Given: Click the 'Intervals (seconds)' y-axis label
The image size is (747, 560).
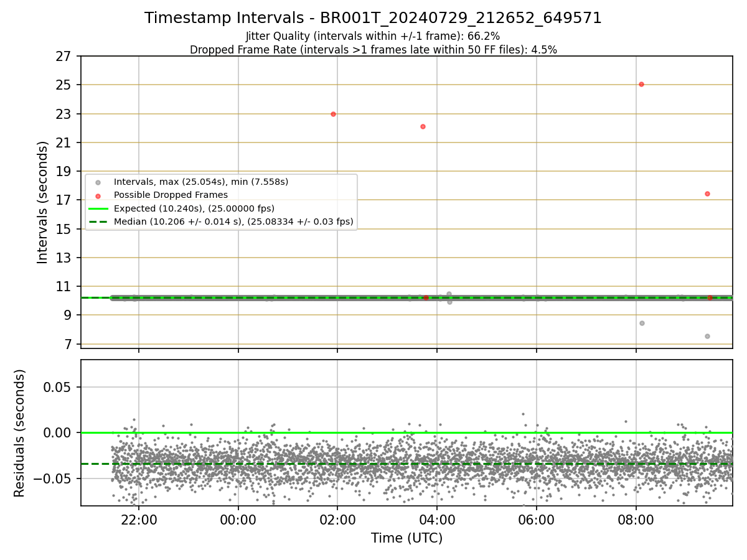Looking at the screenshot, I should (42, 202).
